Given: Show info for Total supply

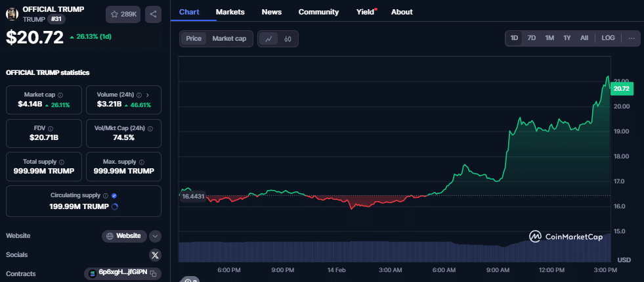Looking at the screenshot, I should (62, 162).
